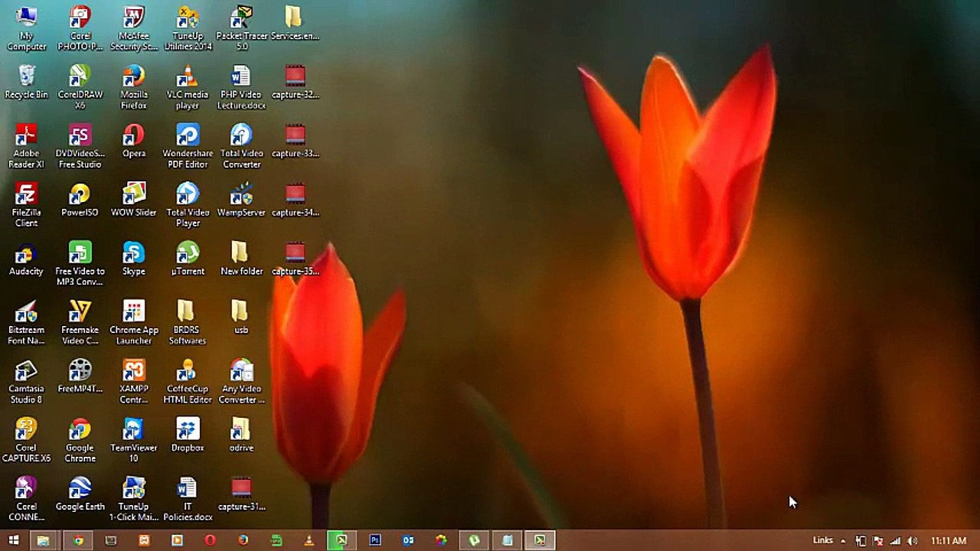Select CoffeeCup HTML Editor shortcut
The width and height of the screenshot is (980, 551).
188,382
